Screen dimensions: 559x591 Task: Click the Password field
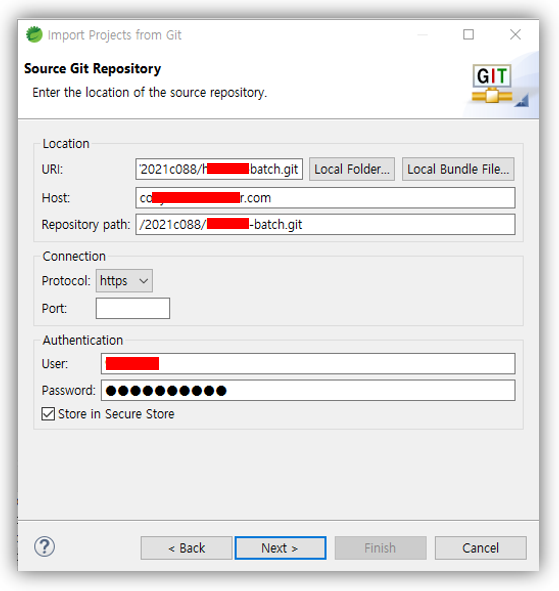point(308,390)
